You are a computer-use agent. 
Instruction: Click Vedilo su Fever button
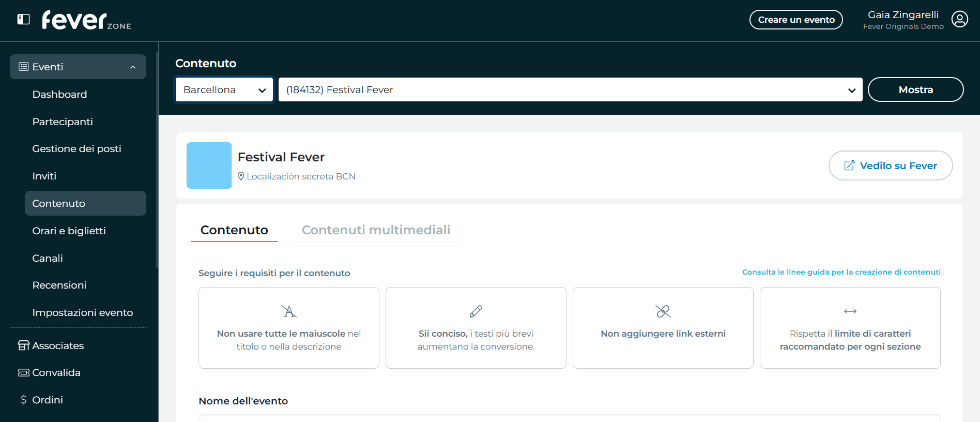click(x=891, y=165)
